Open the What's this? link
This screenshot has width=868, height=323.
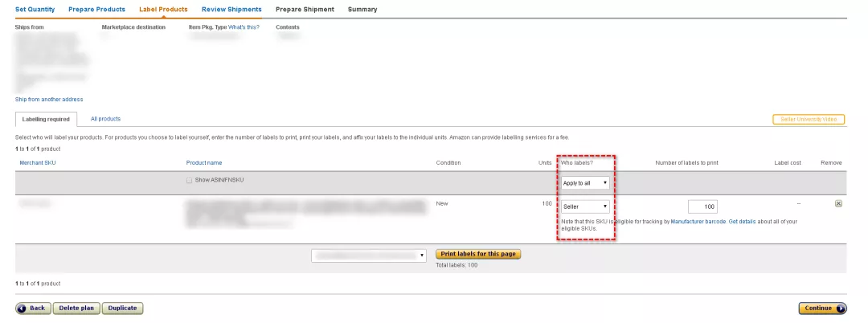click(244, 27)
